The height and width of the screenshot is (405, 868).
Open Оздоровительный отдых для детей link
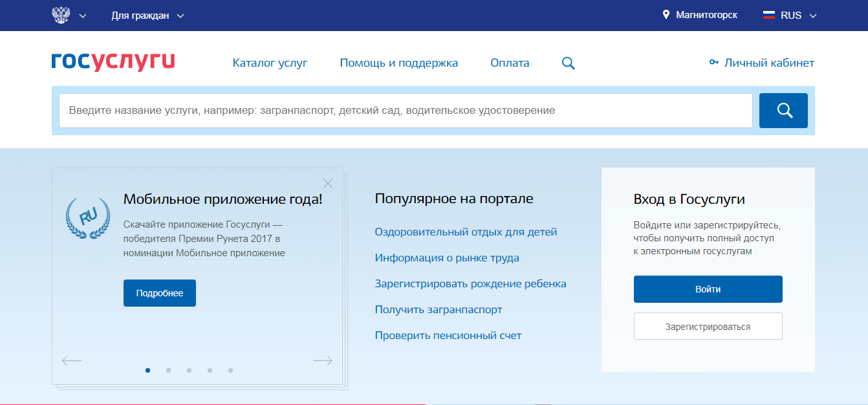point(466,232)
